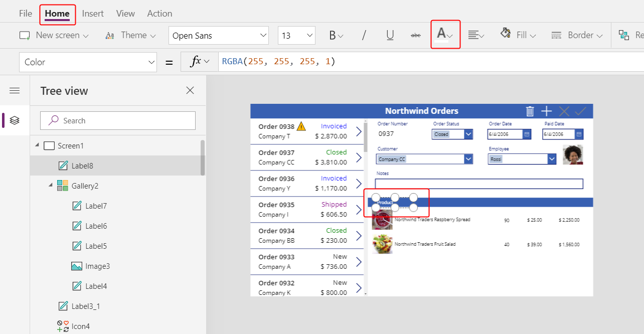Open the Color property dropdown
644x334 pixels.
[x=88, y=62]
